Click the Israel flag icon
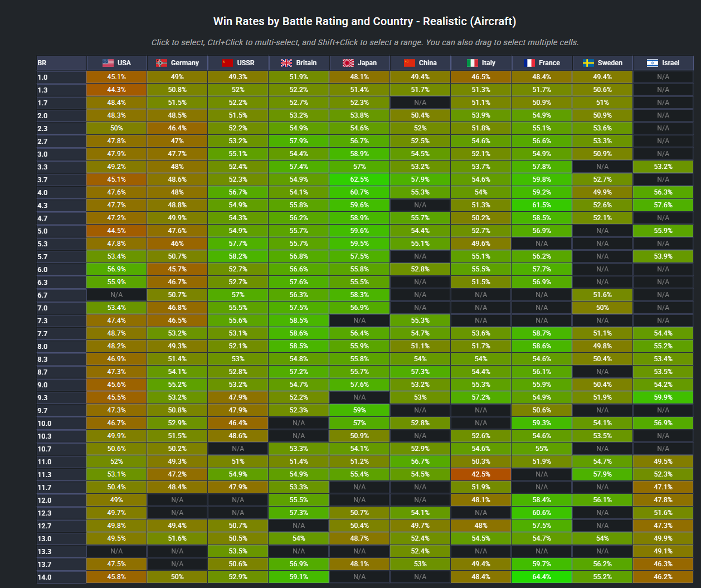This screenshot has height=588, width=701. tap(653, 63)
